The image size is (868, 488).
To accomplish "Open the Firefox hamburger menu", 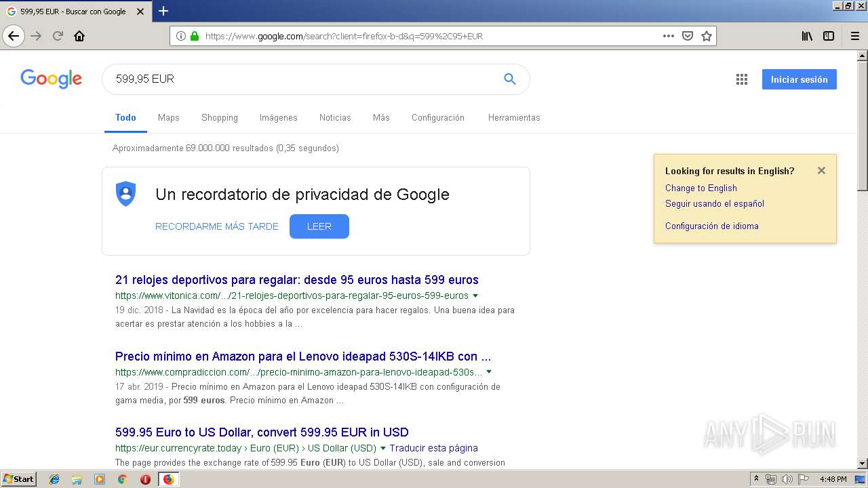I will pyautogui.click(x=854, y=36).
